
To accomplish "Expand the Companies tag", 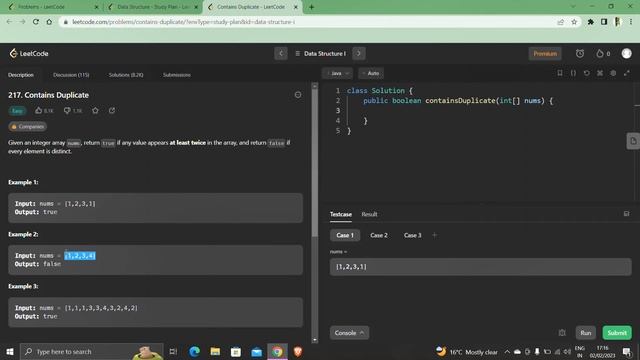I will (x=28, y=127).
